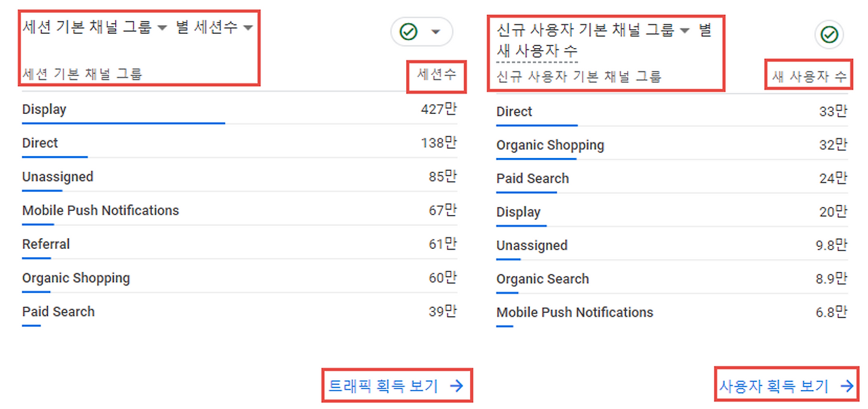This screenshot has height=409, width=868.
Task: Select the Direct row in new users card
Action: coord(514,111)
